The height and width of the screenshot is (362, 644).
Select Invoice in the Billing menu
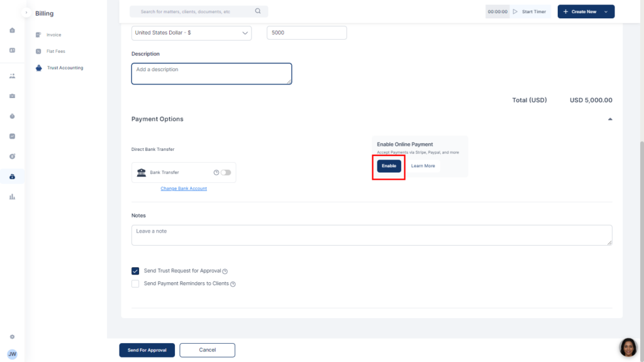pyautogui.click(x=53, y=35)
